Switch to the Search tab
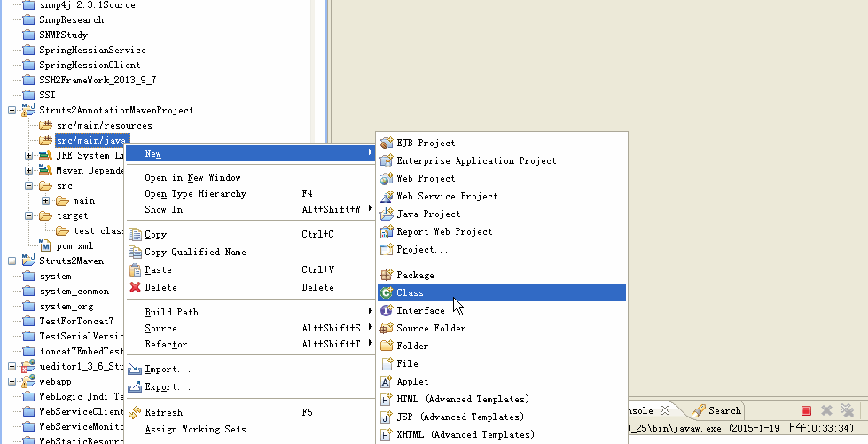The image size is (868, 444). coord(723,410)
